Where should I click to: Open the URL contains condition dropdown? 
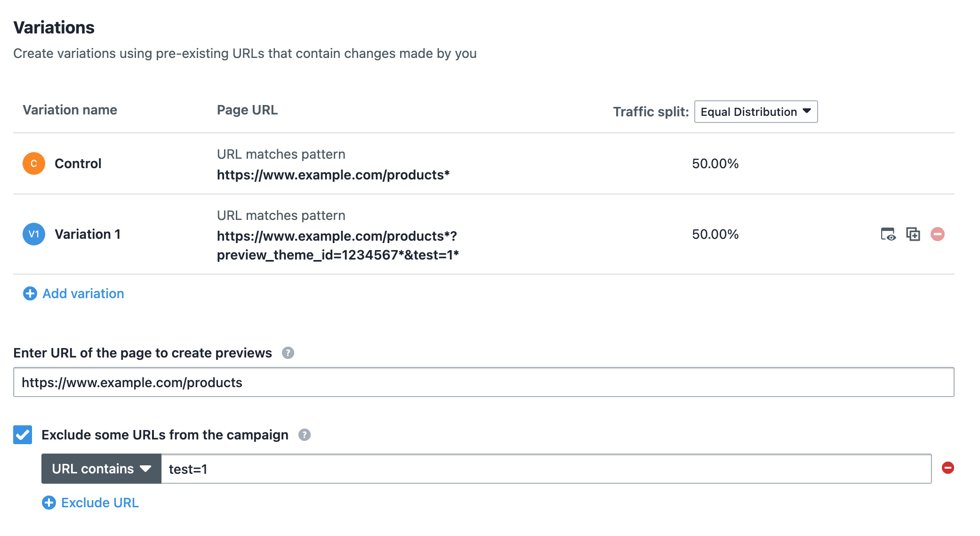(101, 469)
